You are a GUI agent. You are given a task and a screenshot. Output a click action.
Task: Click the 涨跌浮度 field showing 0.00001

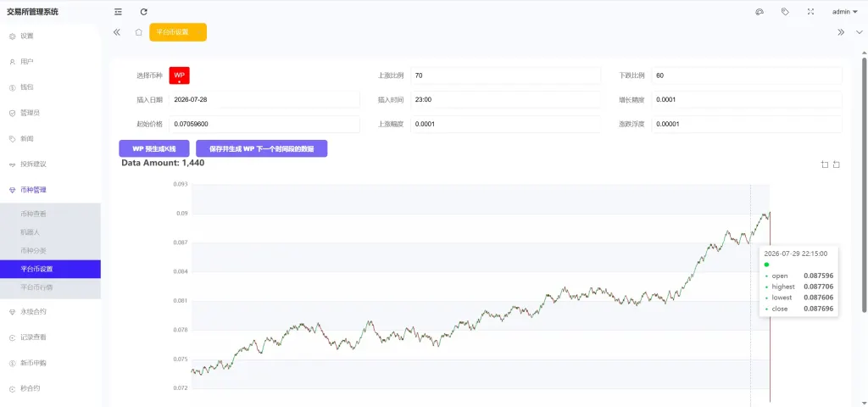[747, 124]
